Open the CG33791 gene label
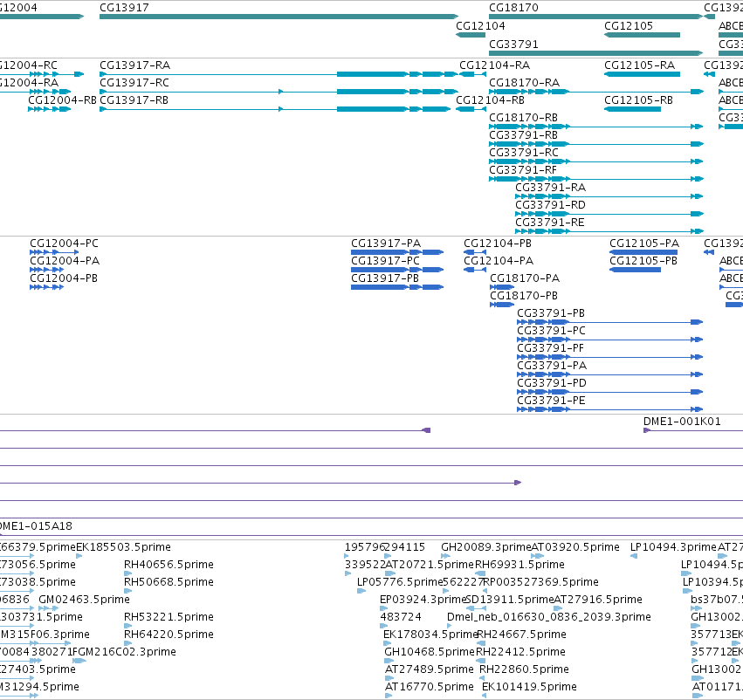 (x=513, y=45)
